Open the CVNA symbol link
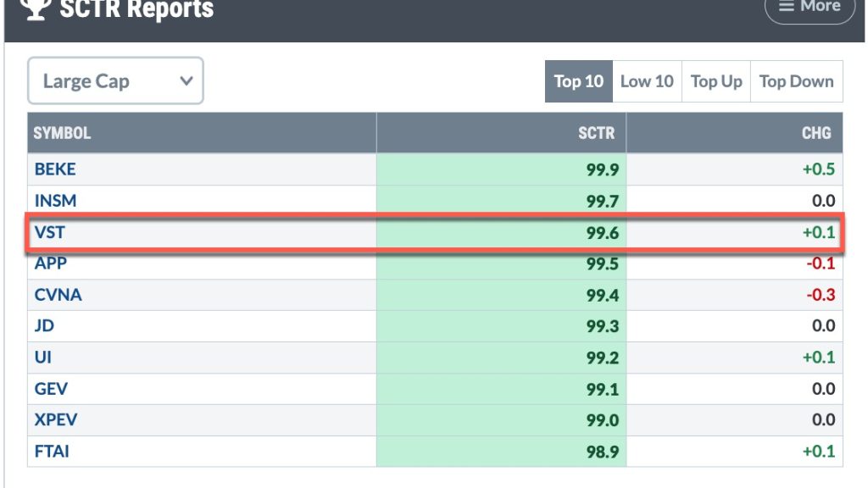The width and height of the screenshot is (868, 488). [58, 294]
